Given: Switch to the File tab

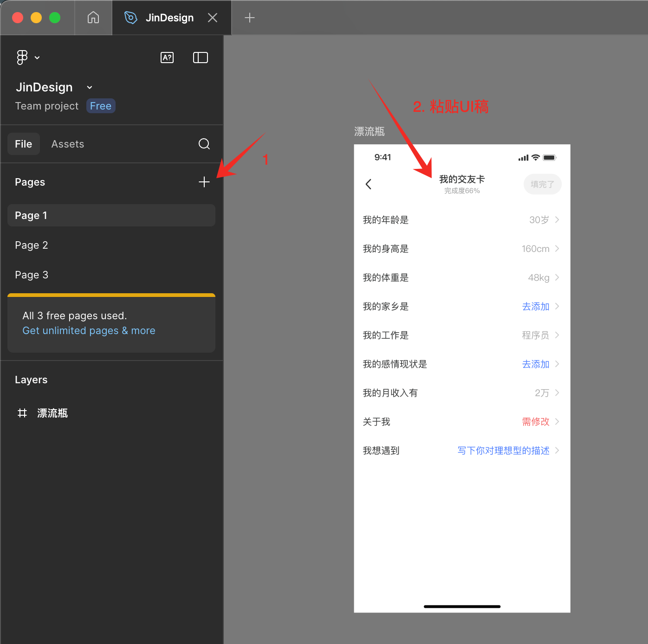Looking at the screenshot, I should tap(23, 144).
